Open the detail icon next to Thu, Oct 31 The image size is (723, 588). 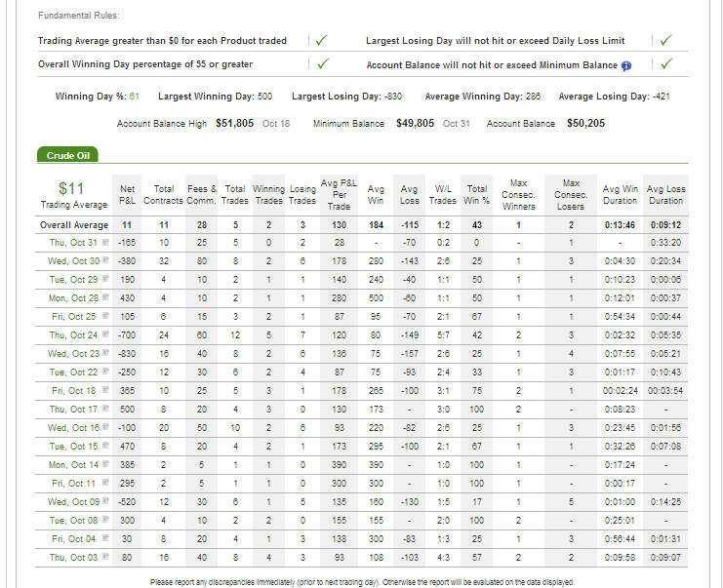(x=105, y=243)
